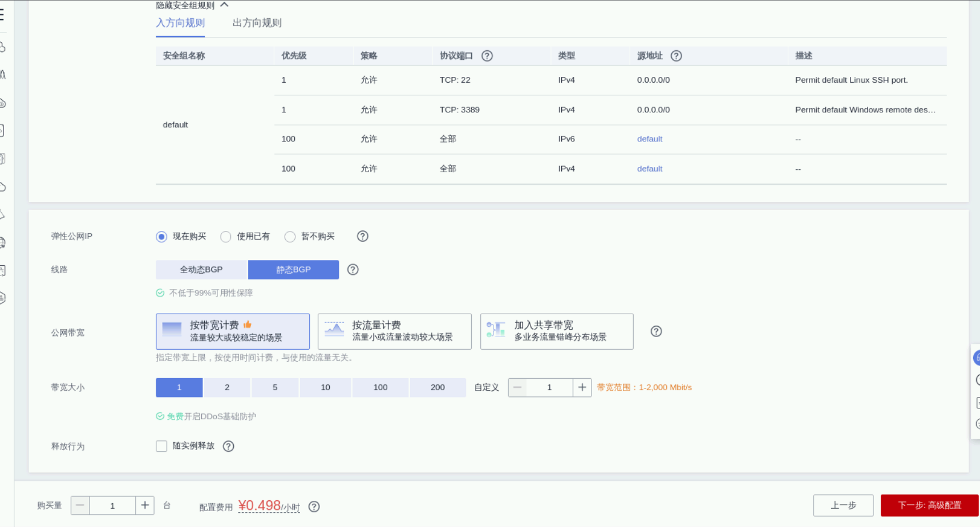980x527 pixels.
Task: Click 'Permit default Linux SSH port.' description
Action: coord(852,80)
